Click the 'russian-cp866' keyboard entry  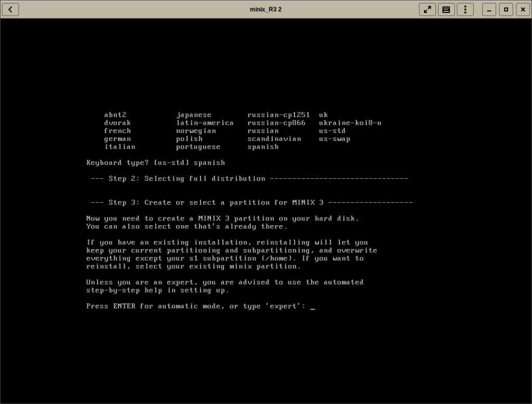click(276, 123)
